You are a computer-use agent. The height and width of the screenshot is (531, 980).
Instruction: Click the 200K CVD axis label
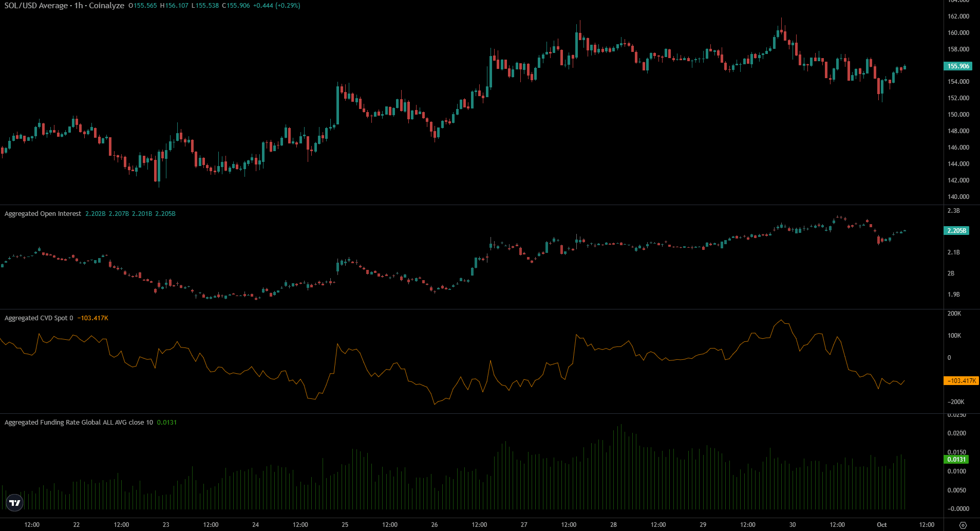point(954,314)
